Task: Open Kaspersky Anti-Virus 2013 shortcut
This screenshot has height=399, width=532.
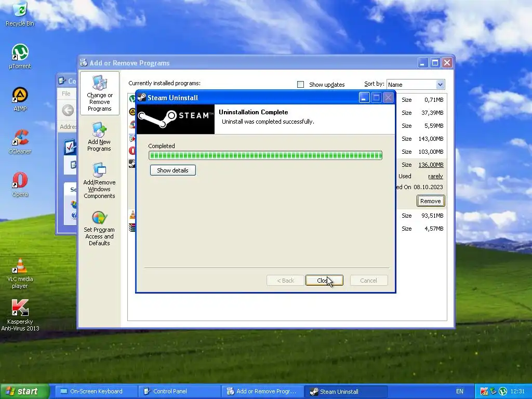Action: click(x=20, y=315)
